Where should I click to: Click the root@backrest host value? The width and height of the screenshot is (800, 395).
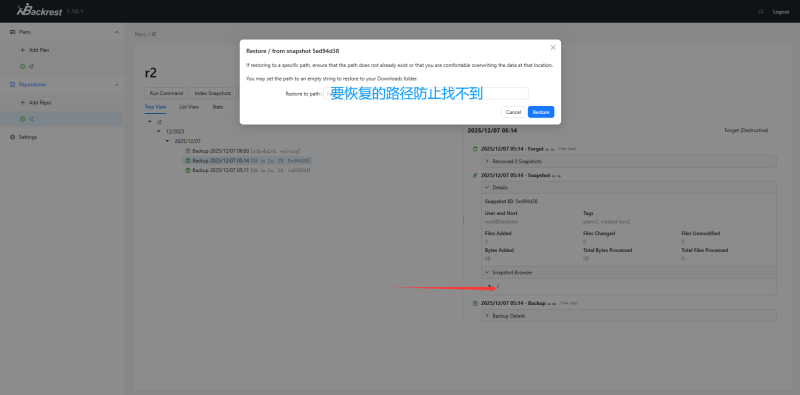coord(502,221)
